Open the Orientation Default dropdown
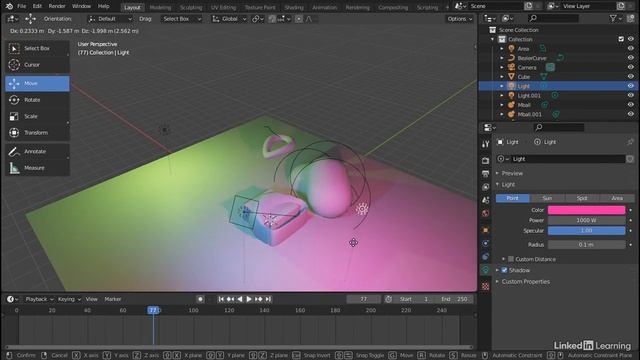This screenshot has height=360, width=640. (110, 19)
